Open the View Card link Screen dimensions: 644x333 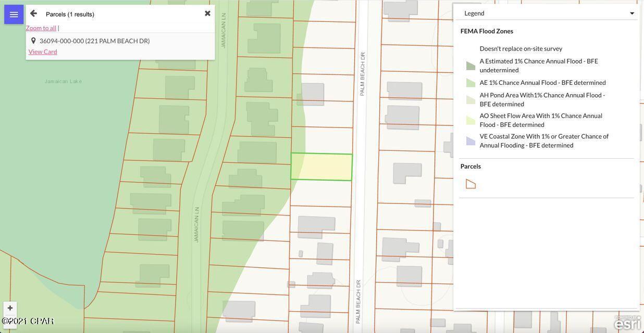(x=43, y=52)
